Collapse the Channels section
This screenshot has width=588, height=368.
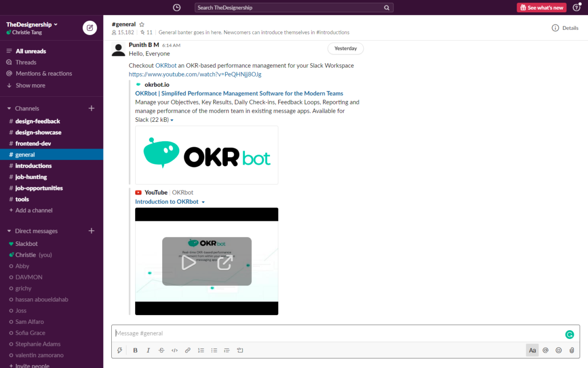(9, 108)
